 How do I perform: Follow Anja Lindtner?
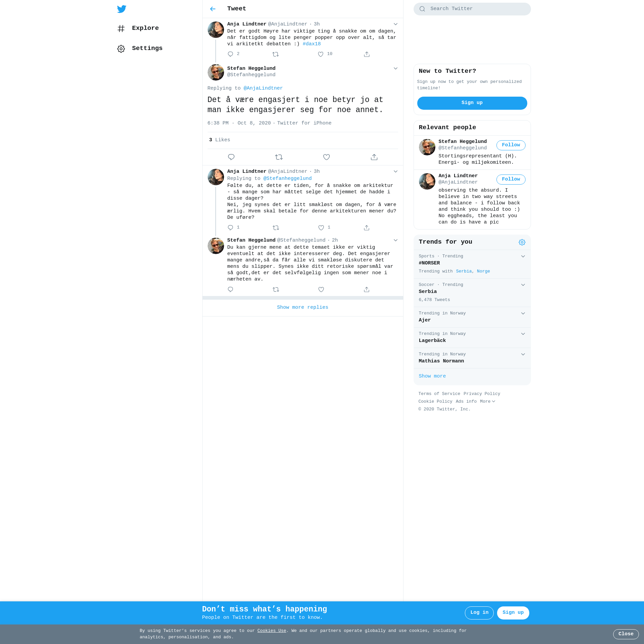click(x=511, y=179)
